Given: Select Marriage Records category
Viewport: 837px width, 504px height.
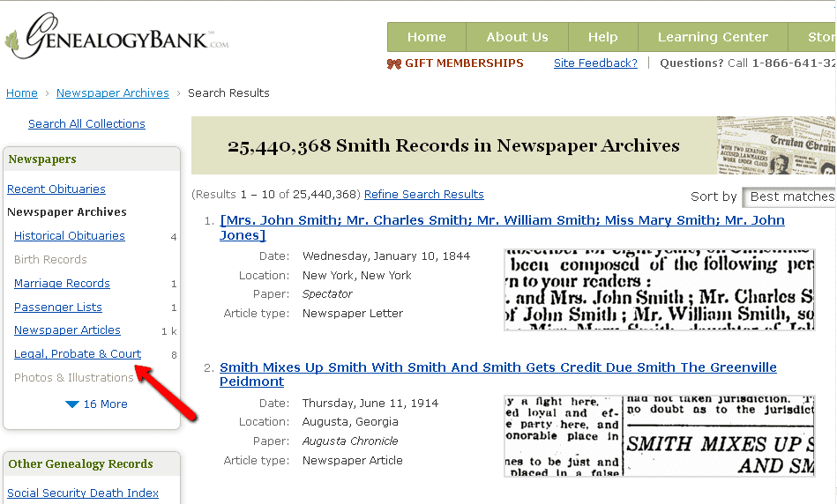Looking at the screenshot, I should [62, 283].
